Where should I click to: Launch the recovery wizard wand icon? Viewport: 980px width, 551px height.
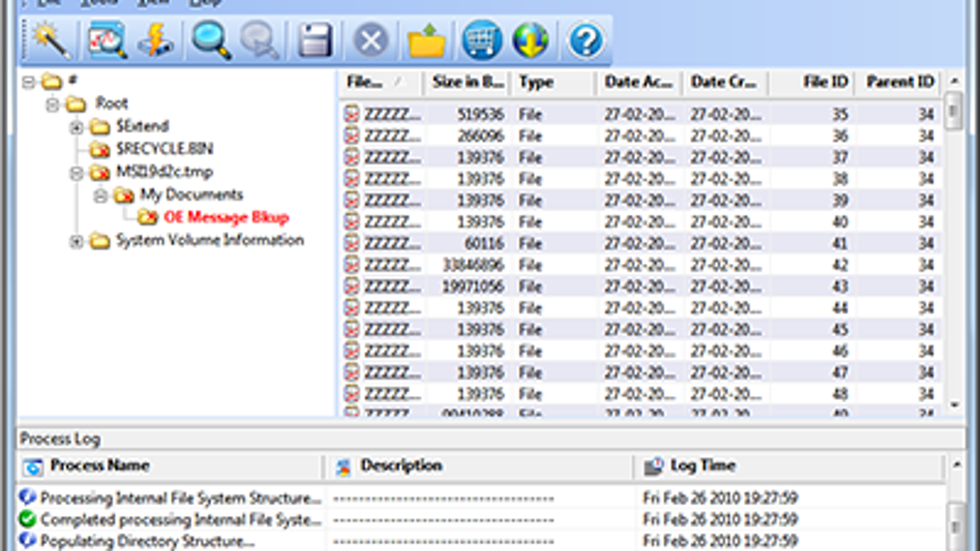click(51, 39)
